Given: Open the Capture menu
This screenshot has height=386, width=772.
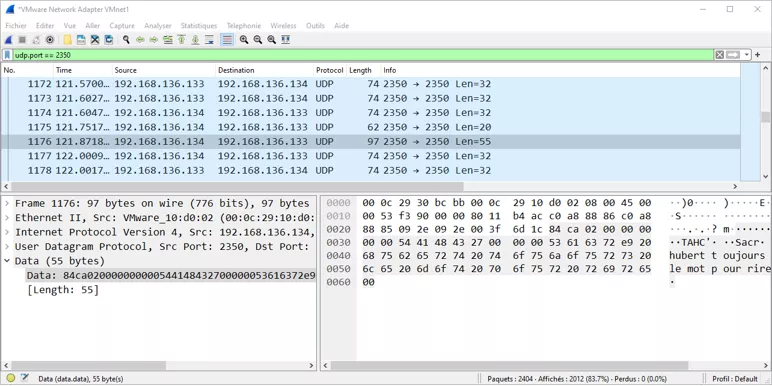Looking at the screenshot, I should coord(122,26).
